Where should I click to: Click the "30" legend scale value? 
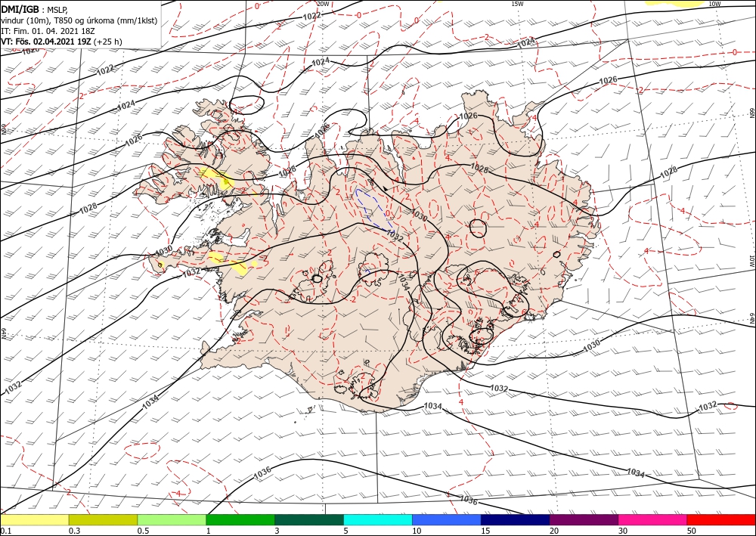coord(623,531)
